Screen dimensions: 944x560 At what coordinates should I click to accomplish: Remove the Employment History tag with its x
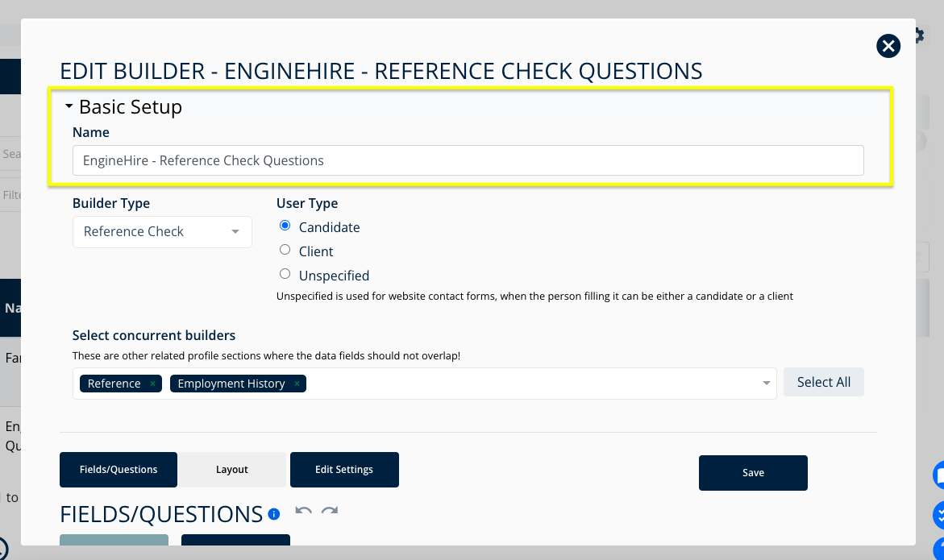297,384
